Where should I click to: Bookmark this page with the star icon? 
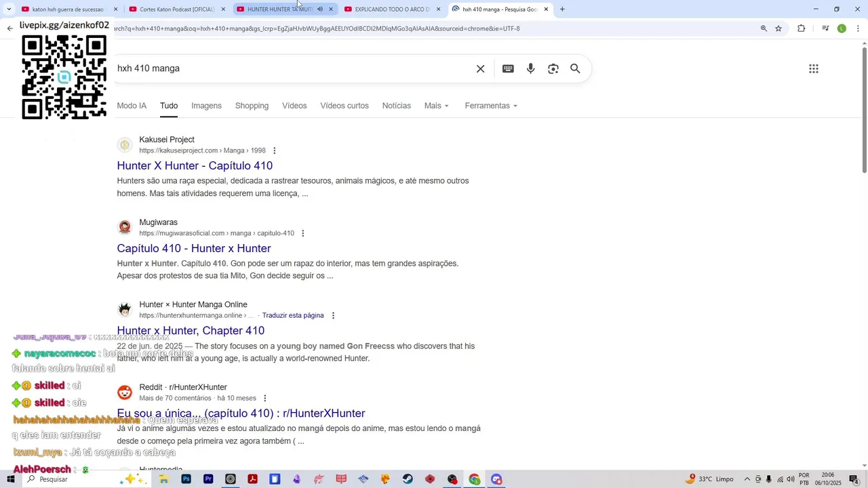pos(778,28)
